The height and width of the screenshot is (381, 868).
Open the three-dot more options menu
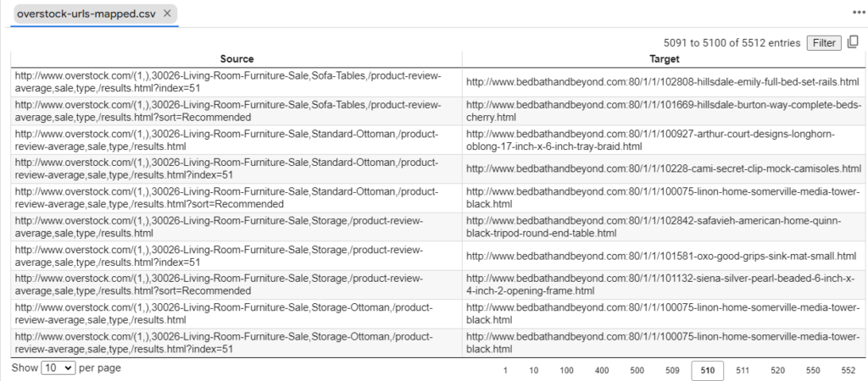(859, 13)
